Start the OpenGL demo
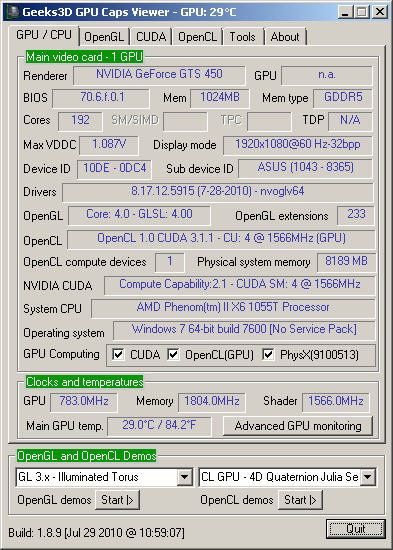Image resolution: width=393 pixels, height=550 pixels. [118, 500]
